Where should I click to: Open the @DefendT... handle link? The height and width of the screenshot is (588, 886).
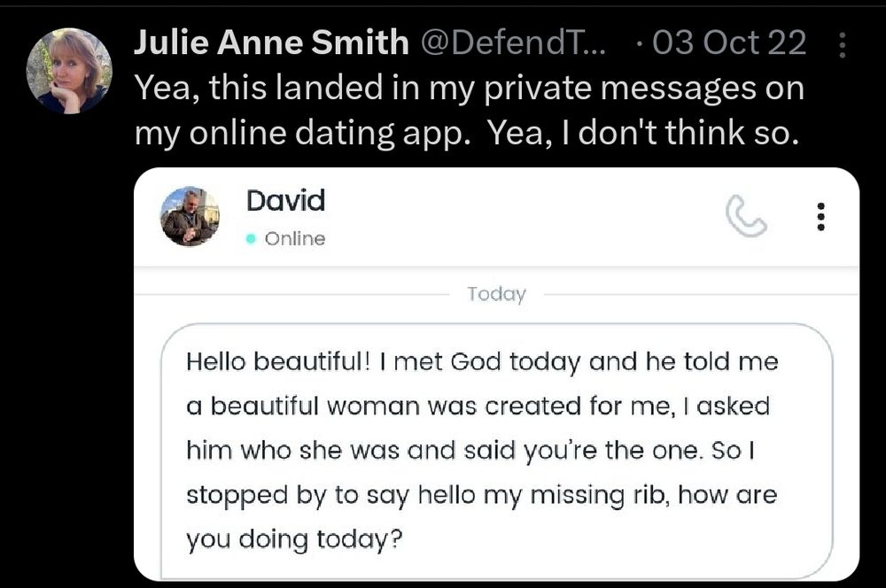coord(512,42)
